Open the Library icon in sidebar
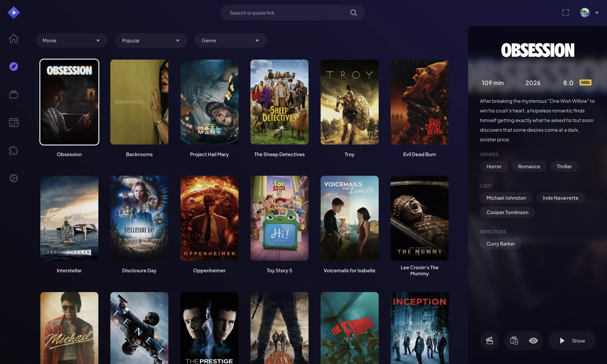The width and height of the screenshot is (607, 364). (x=14, y=94)
